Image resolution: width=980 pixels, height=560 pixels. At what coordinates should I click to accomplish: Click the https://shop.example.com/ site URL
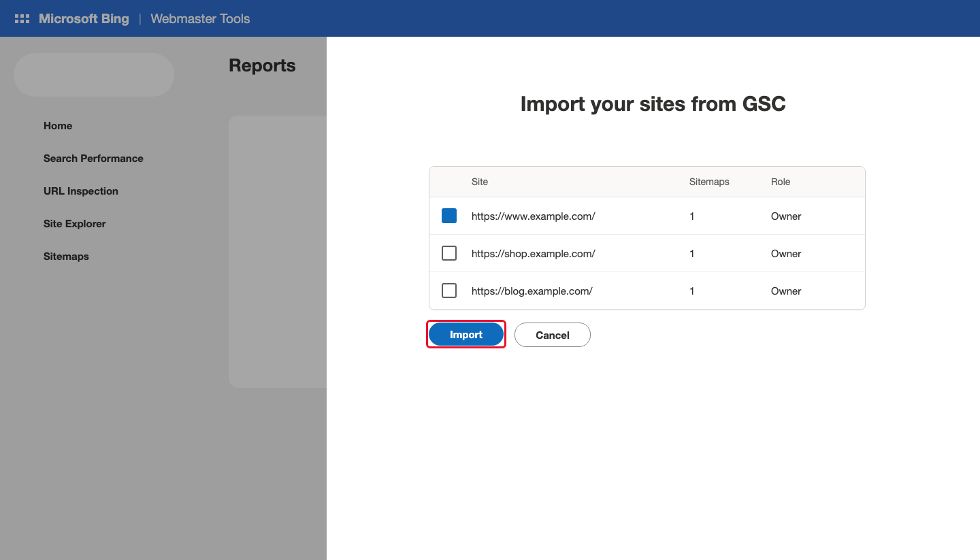(534, 254)
